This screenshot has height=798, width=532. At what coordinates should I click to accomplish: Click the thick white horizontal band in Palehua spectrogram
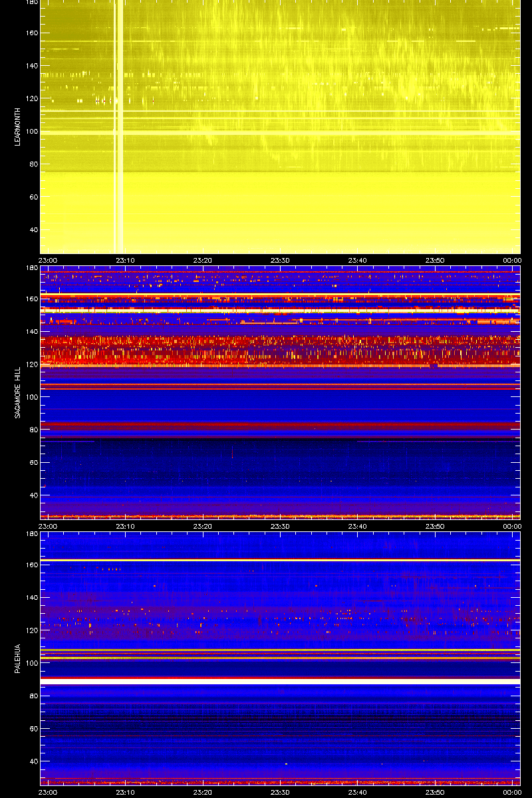[280, 681]
